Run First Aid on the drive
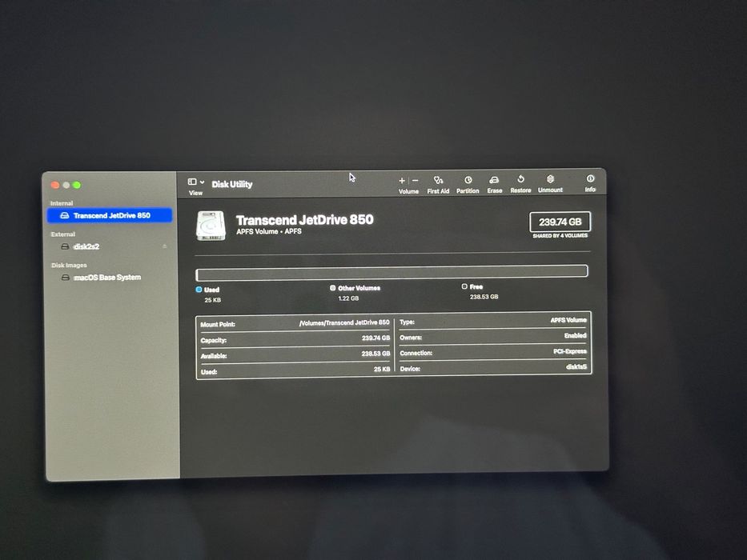This screenshot has width=747, height=560. tap(438, 185)
